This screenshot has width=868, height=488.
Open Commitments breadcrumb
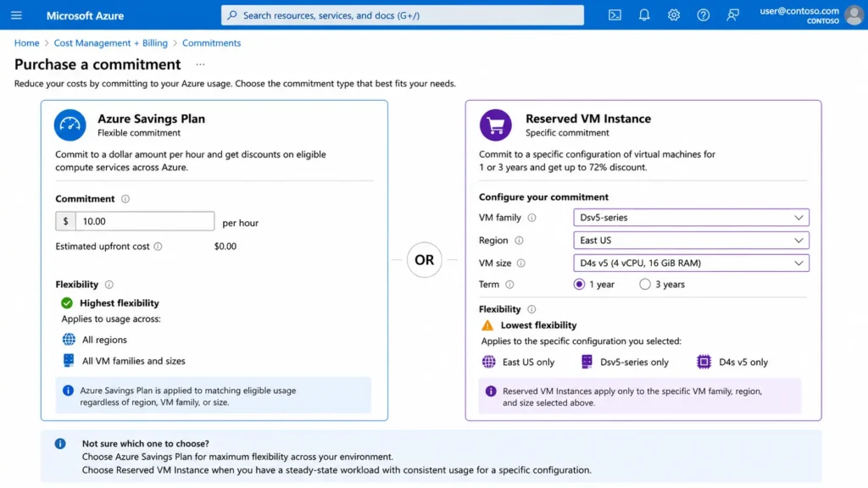click(211, 42)
